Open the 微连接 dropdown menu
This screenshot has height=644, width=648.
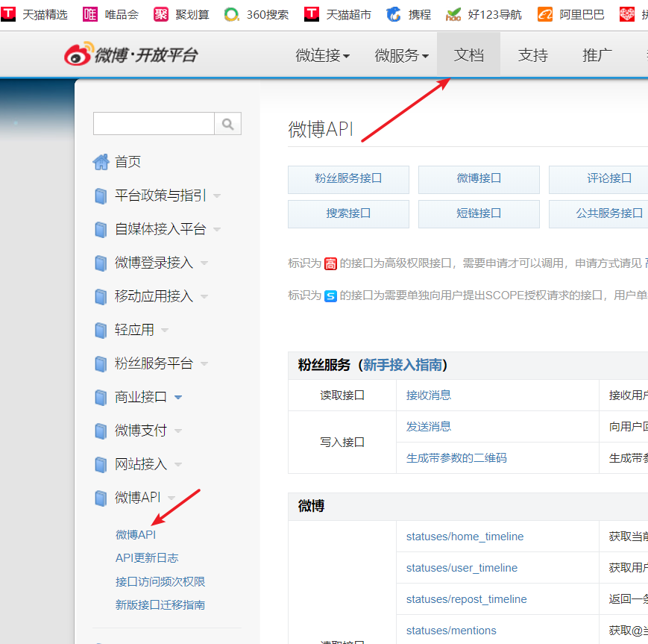(322, 55)
